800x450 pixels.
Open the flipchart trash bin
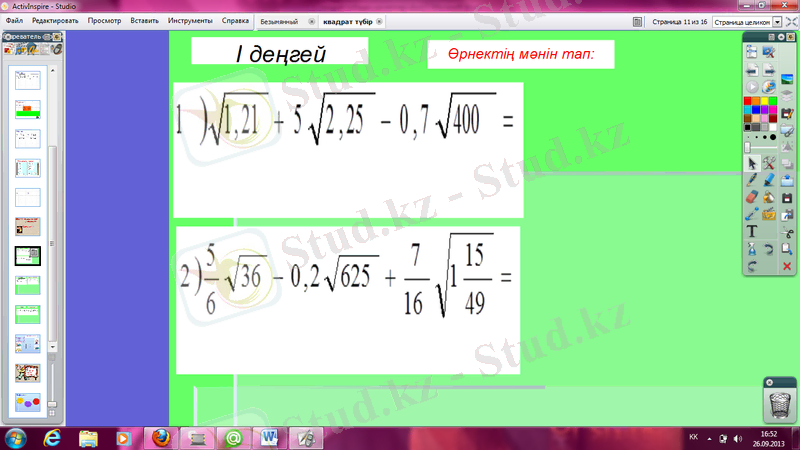pyautogui.click(x=780, y=402)
